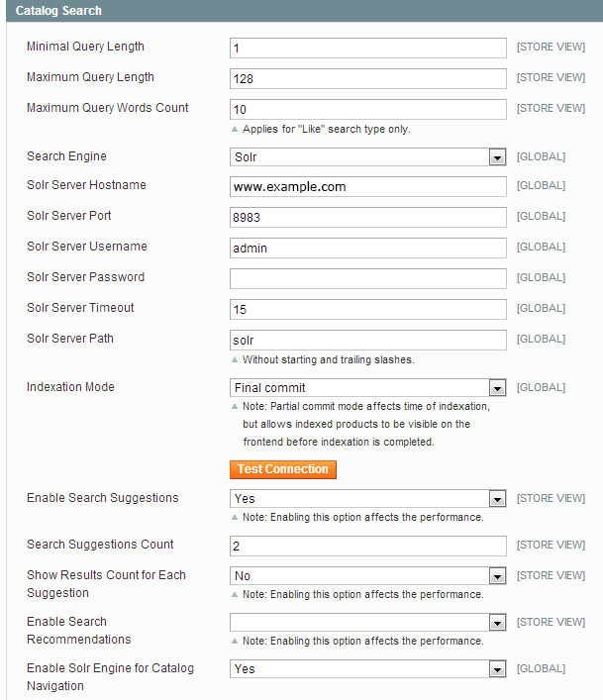Click the Search Engine field label
603x700 pixels.
coord(66,156)
